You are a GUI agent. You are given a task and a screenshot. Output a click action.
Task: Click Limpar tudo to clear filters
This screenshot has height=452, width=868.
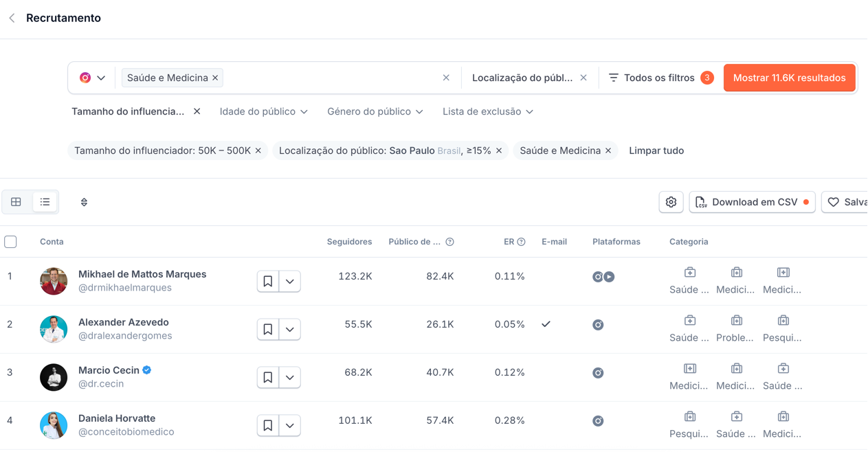coord(656,150)
